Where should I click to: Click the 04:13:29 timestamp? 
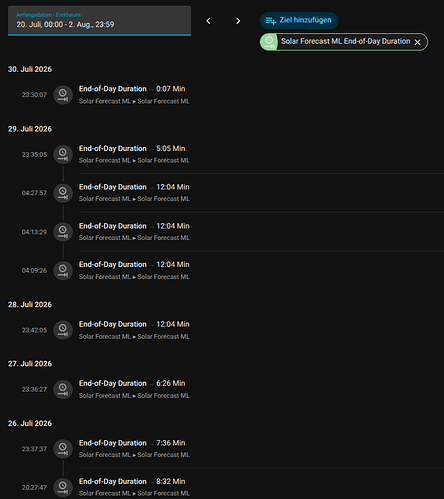pyautogui.click(x=34, y=232)
